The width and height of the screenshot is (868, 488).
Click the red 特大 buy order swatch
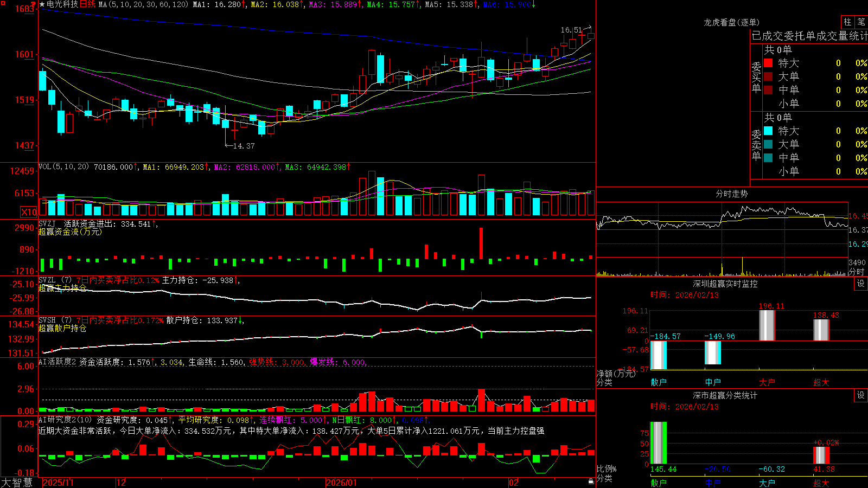click(768, 63)
